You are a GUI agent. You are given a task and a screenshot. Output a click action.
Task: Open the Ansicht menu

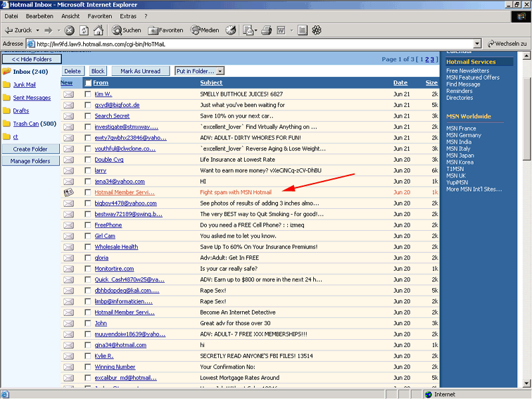coord(70,16)
